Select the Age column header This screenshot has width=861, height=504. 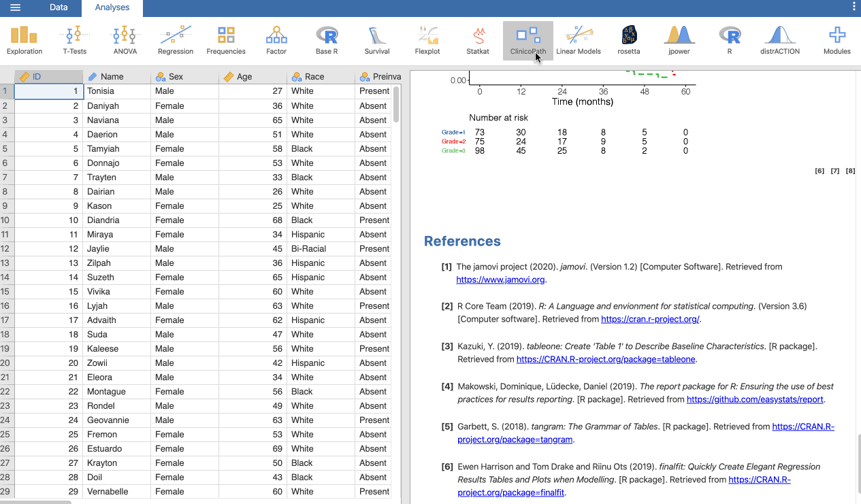click(253, 76)
